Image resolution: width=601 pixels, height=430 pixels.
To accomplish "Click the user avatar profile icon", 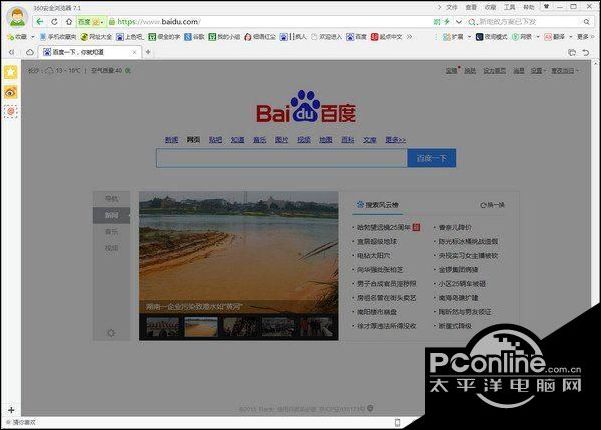I will point(17,17).
